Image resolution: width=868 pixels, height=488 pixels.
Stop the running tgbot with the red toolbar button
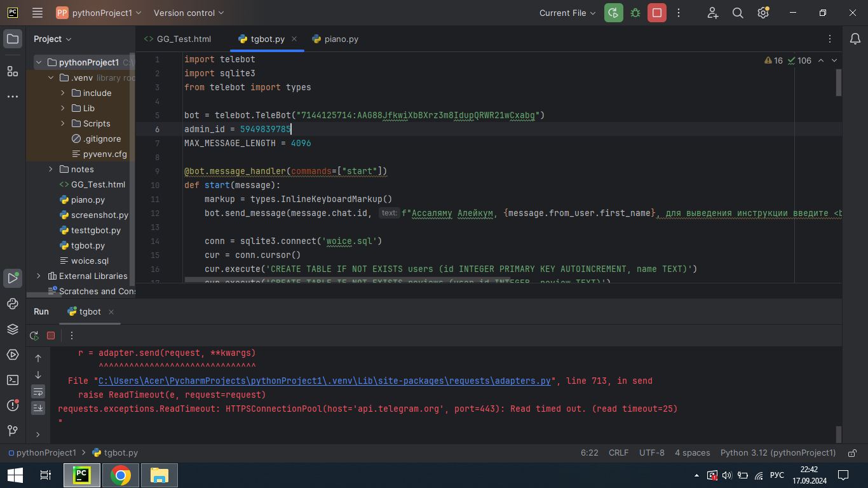[657, 13]
